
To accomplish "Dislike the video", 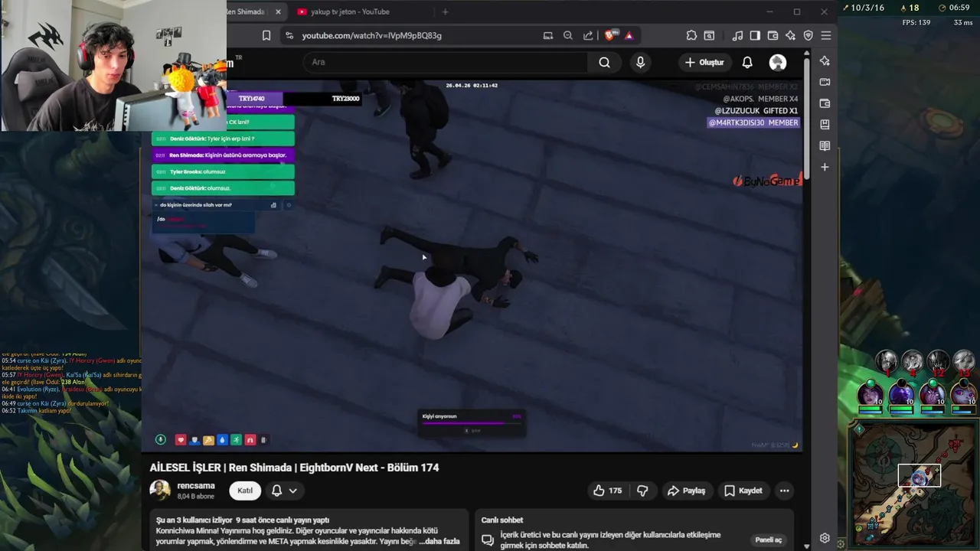I will [642, 491].
